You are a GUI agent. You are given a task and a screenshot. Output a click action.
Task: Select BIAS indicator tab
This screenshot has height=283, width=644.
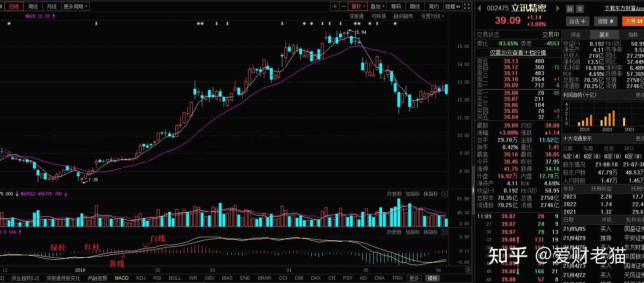(x=227, y=278)
